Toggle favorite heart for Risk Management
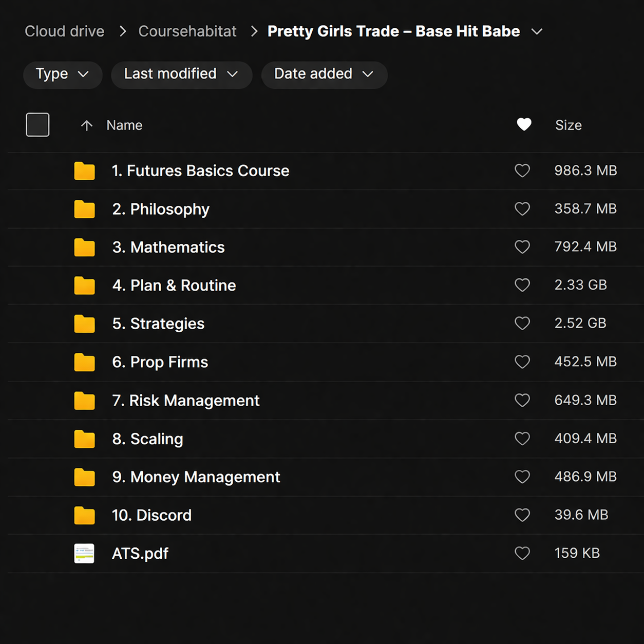644x644 pixels. coord(522,400)
